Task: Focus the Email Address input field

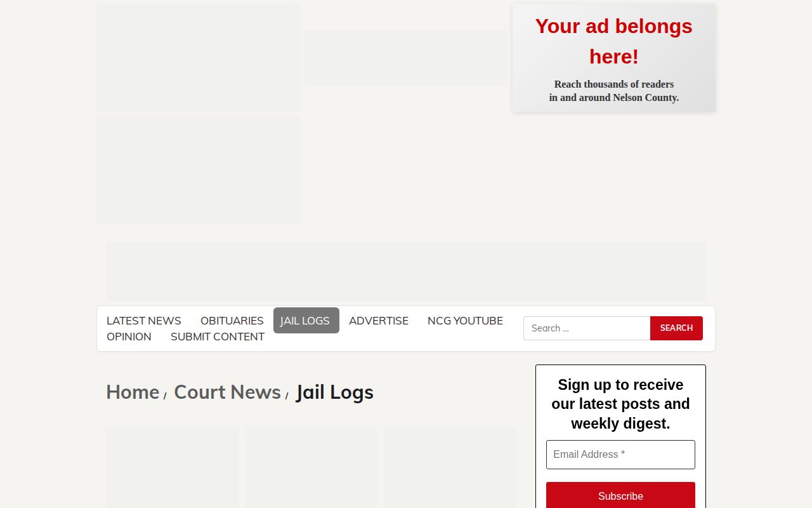Action: pos(620,455)
